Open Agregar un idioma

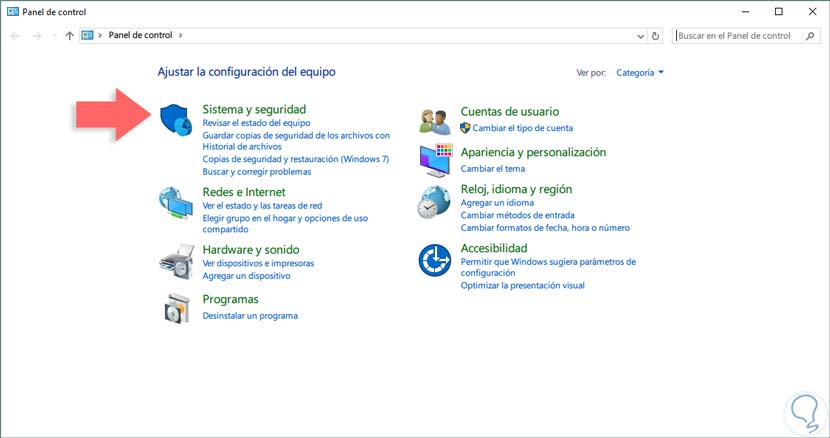pos(497,203)
